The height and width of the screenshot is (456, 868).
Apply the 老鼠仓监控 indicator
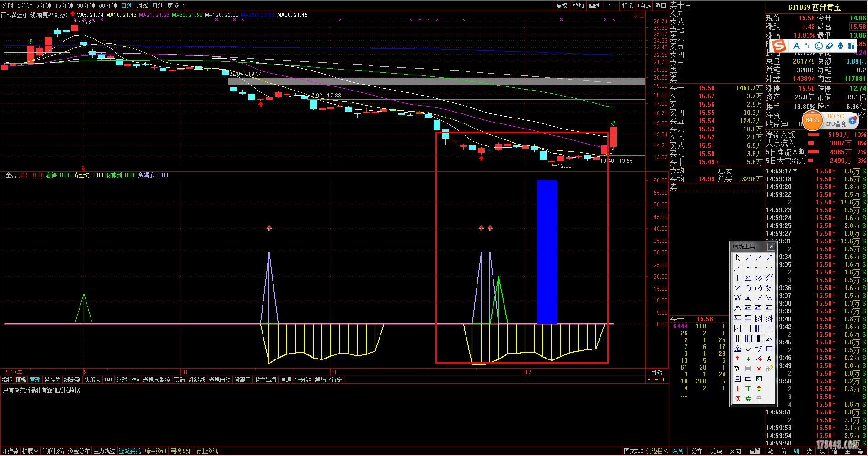tap(156, 380)
